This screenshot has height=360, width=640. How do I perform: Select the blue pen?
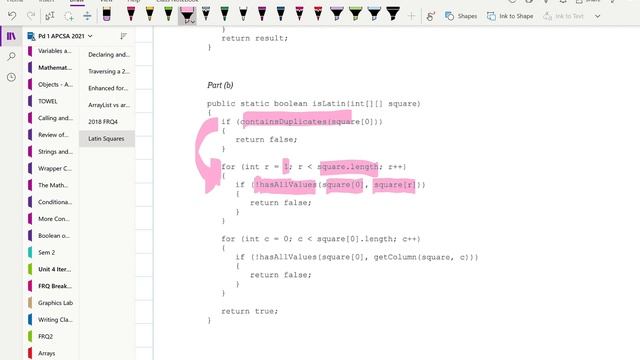click(280, 13)
